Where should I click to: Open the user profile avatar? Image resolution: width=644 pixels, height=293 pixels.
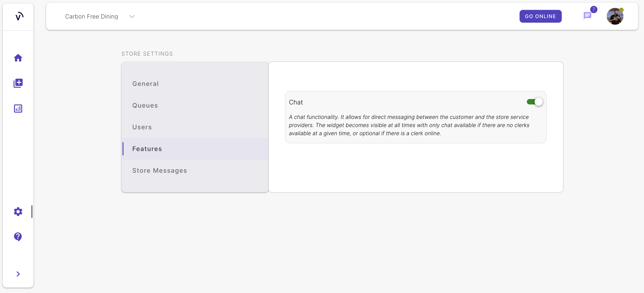coord(615,17)
